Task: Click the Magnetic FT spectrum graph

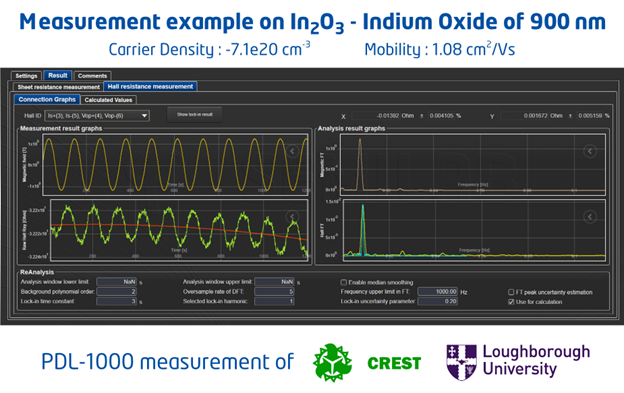Action: point(473,164)
